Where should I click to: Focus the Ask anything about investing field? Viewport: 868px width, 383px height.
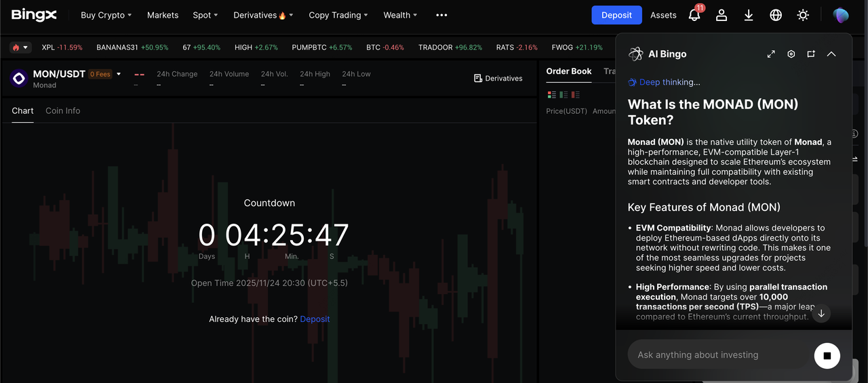tap(719, 355)
